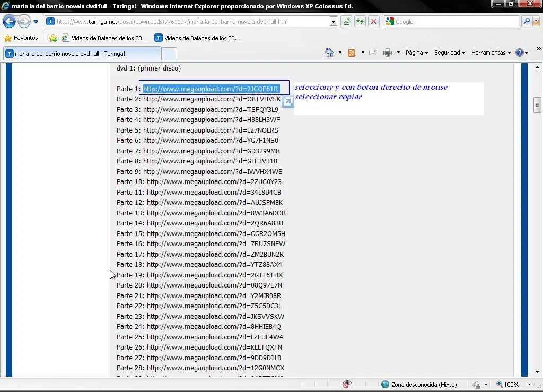Click Zona desconocida (Mixto) security zone
This screenshot has height=392, width=543.
(x=419, y=385)
